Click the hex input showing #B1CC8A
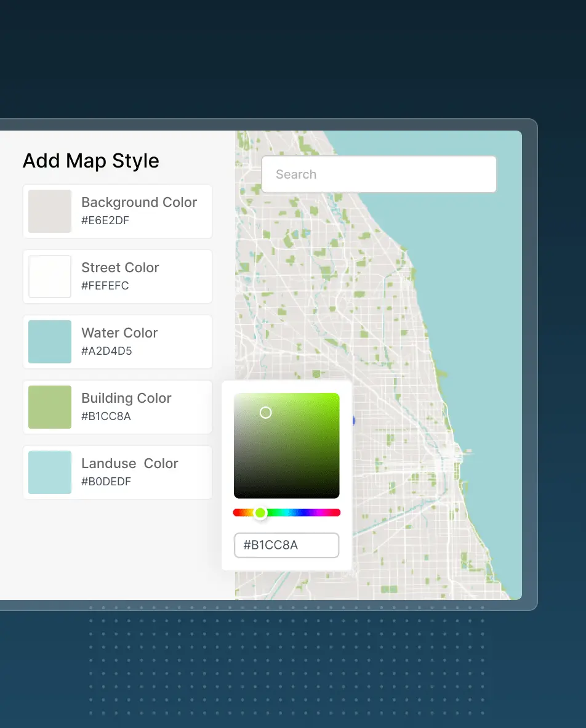The height and width of the screenshot is (728, 586). [286, 545]
